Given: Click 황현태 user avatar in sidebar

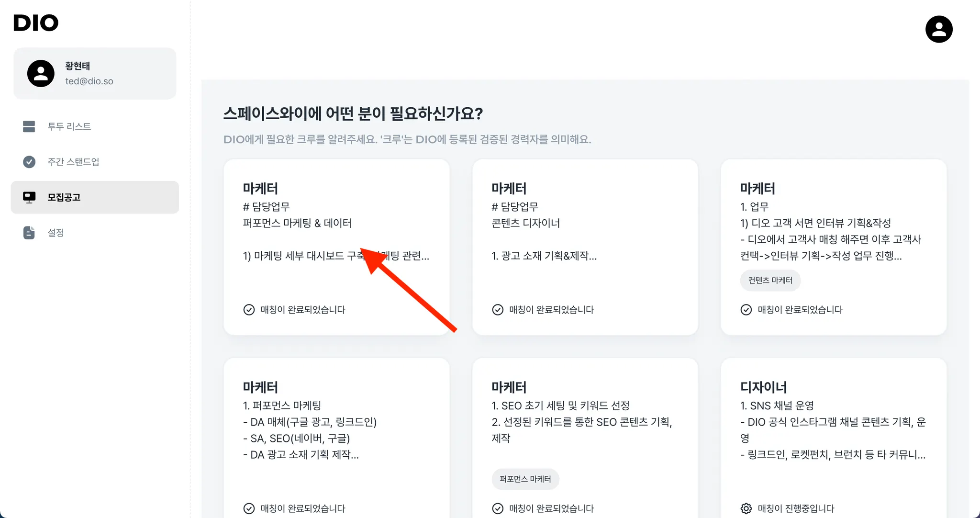Looking at the screenshot, I should pos(41,73).
